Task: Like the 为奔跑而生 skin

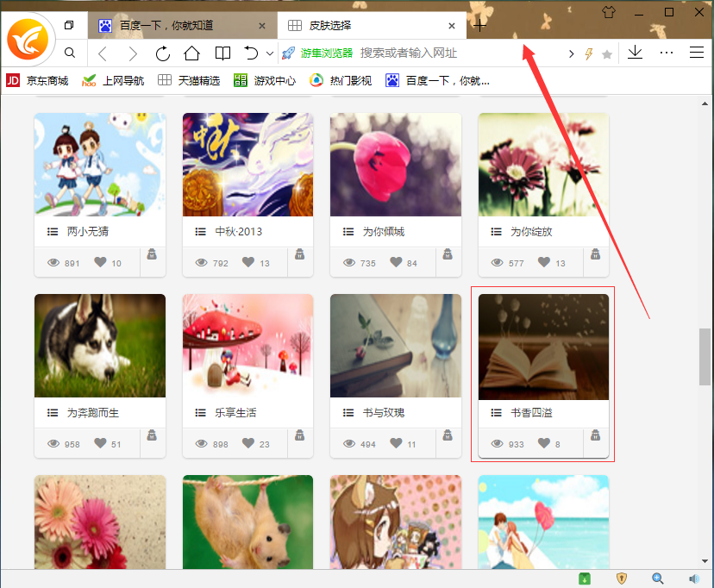Action: click(100, 443)
